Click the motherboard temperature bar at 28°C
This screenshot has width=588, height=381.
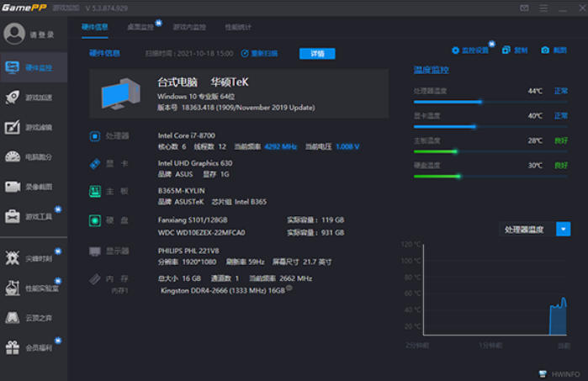click(x=490, y=151)
